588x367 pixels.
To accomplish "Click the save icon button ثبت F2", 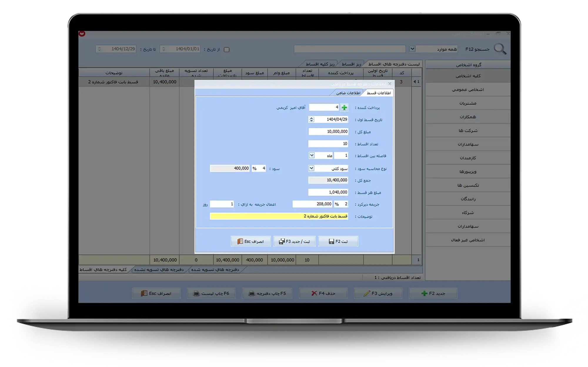I will pos(338,241).
